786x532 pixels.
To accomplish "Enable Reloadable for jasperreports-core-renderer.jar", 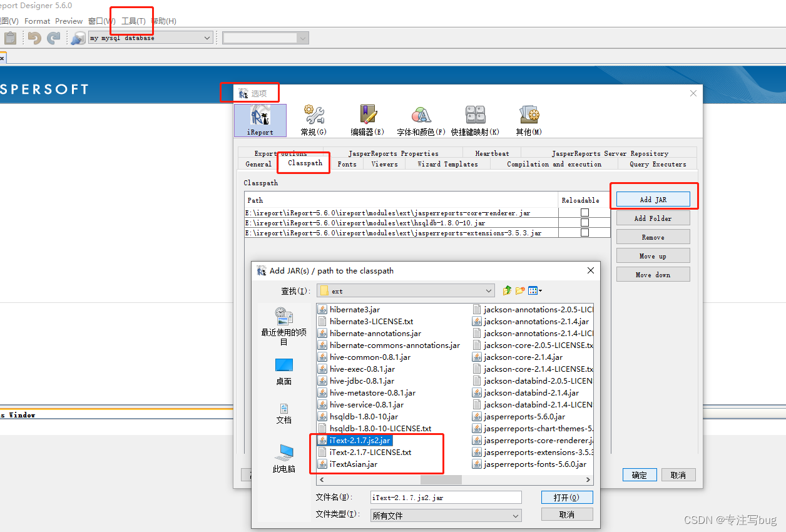I will (x=584, y=212).
